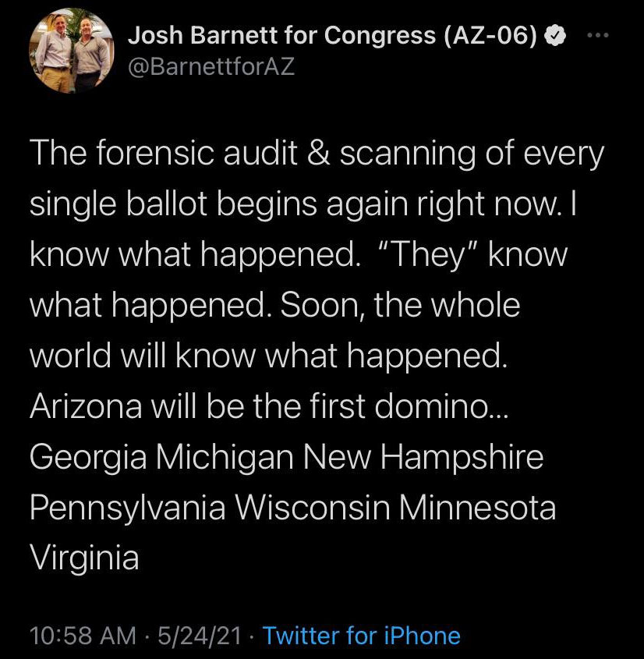This screenshot has width=644, height=659.
Task: Click the 10:58 AM timestamp
Action: click(x=82, y=636)
